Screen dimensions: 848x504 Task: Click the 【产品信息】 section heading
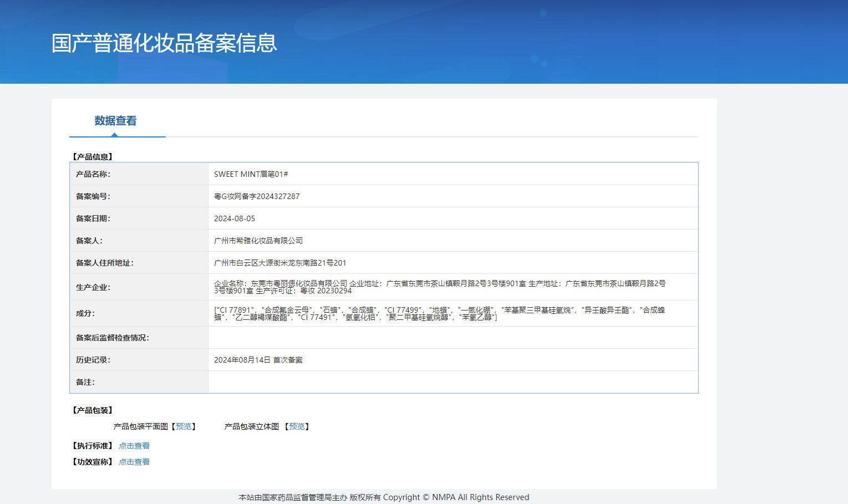pos(93,157)
